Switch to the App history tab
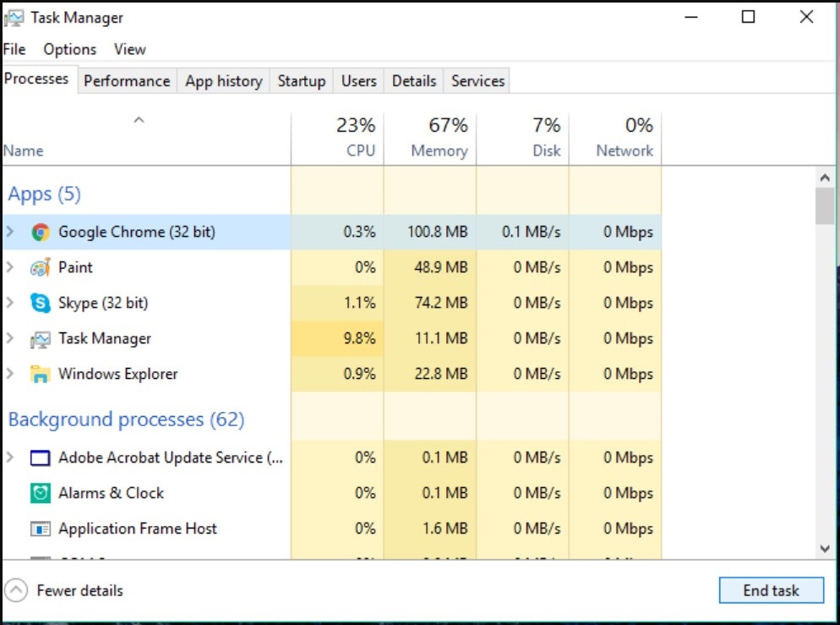This screenshot has width=840, height=625. 224,81
